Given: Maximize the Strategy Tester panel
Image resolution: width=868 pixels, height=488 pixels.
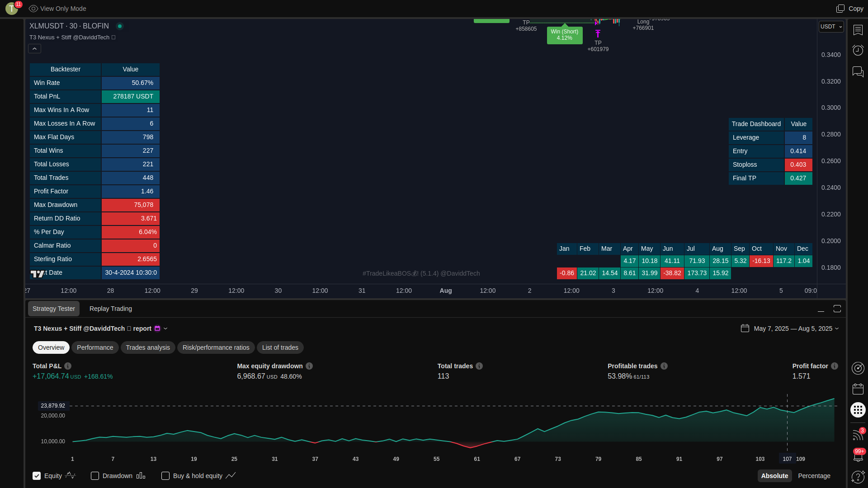Looking at the screenshot, I should [x=837, y=309].
